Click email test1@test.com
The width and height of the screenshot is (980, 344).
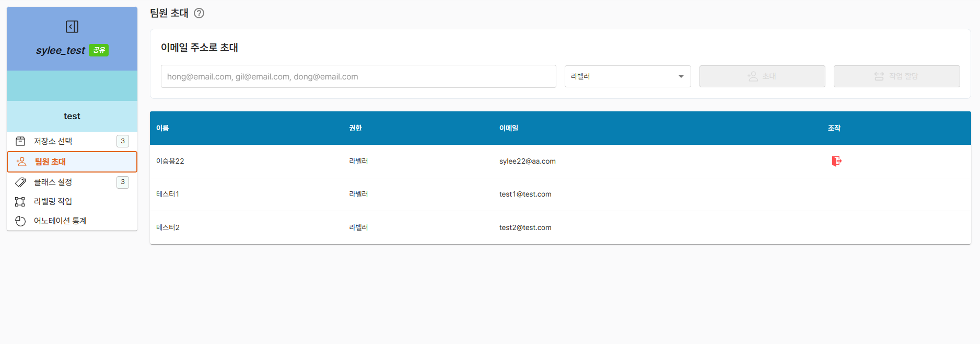tap(525, 194)
